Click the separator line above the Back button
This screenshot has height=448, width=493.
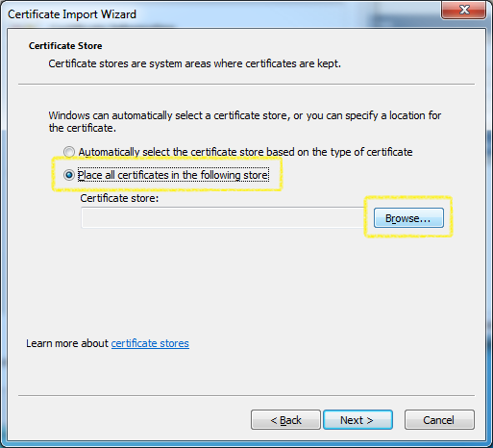coord(246,396)
